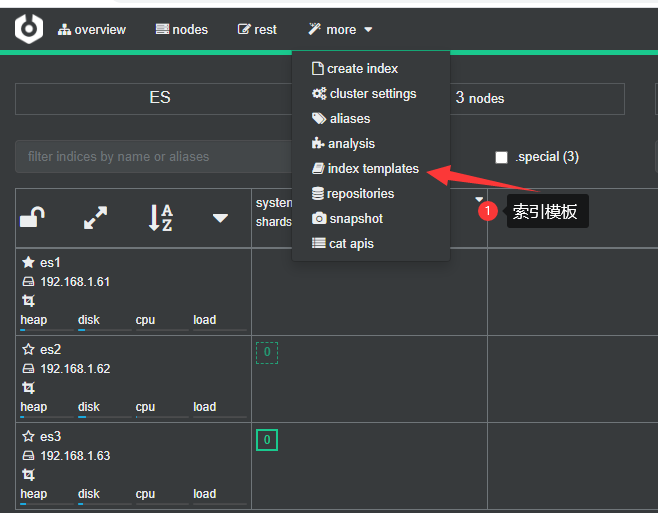
Task: Click the ES cluster name box
Action: coord(159,99)
